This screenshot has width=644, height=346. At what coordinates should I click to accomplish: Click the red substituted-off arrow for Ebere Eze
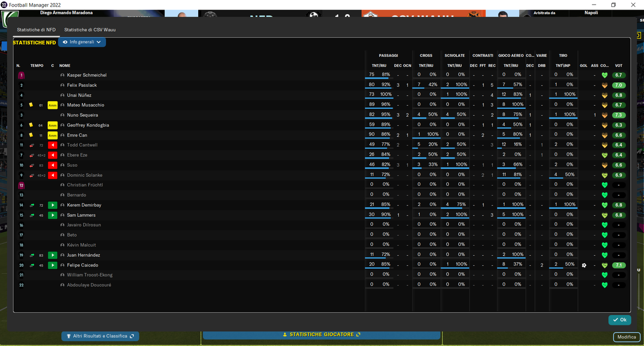click(52, 155)
